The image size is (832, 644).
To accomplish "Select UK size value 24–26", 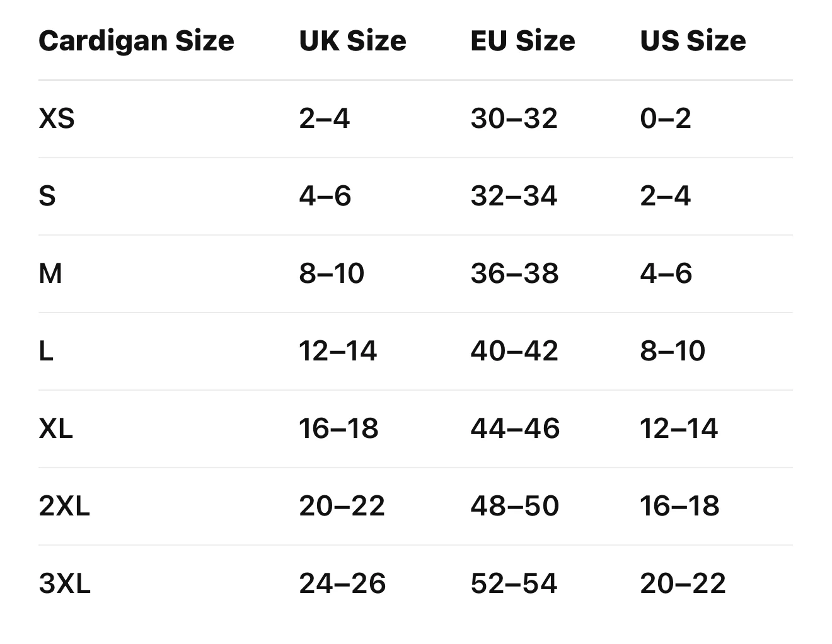I will click(x=342, y=584).
